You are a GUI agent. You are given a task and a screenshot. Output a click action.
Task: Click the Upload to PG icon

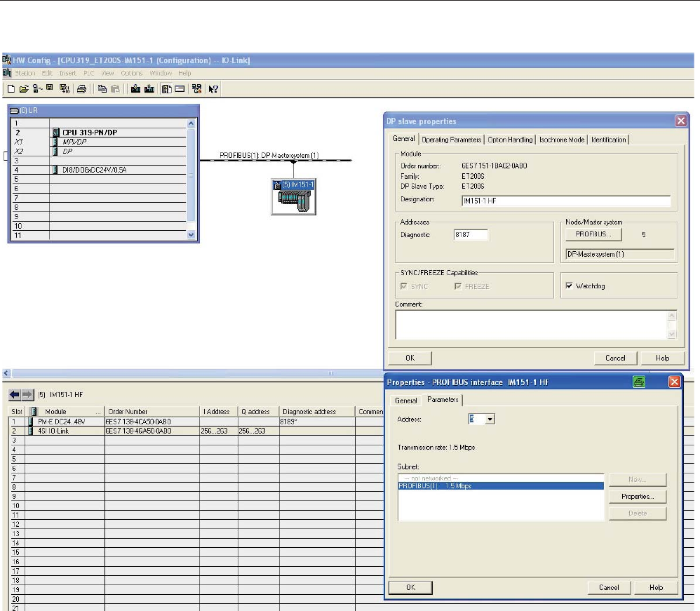tap(149, 89)
